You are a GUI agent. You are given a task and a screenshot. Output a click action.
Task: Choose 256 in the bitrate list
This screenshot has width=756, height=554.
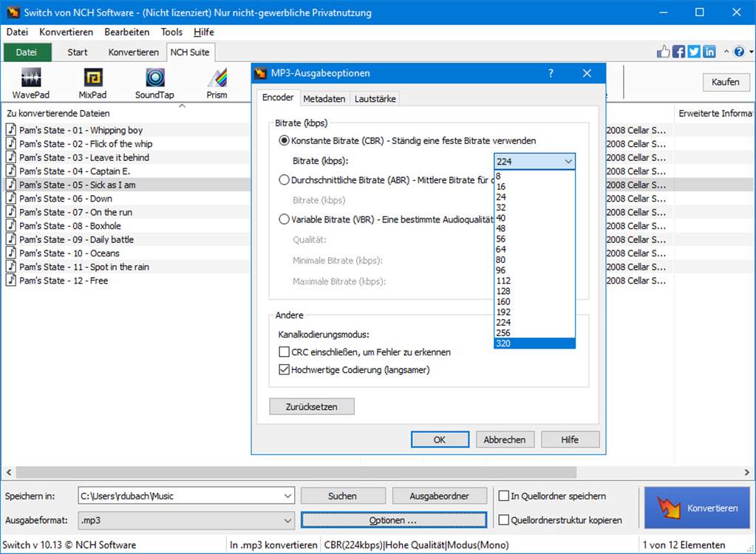(x=535, y=333)
